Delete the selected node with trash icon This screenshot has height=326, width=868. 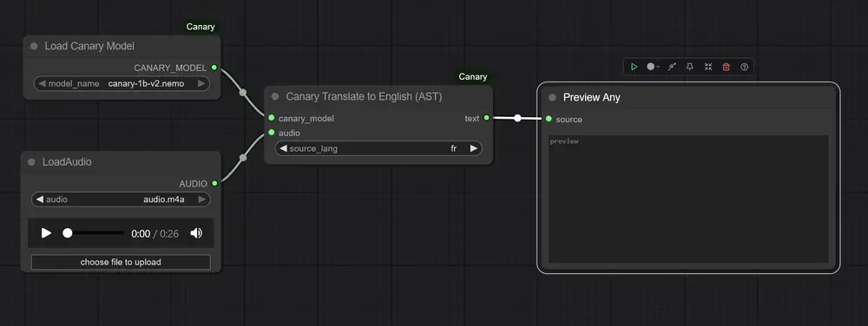pyautogui.click(x=727, y=67)
